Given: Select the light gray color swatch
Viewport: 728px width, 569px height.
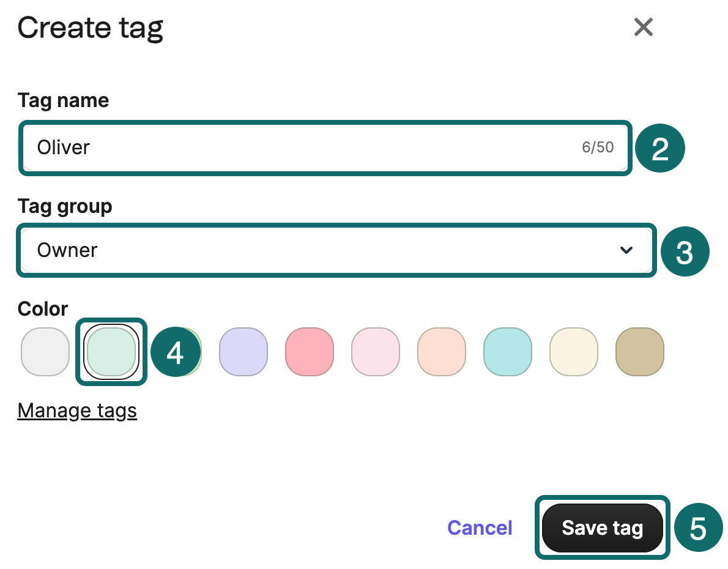Looking at the screenshot, I should (x=45, y=351).
